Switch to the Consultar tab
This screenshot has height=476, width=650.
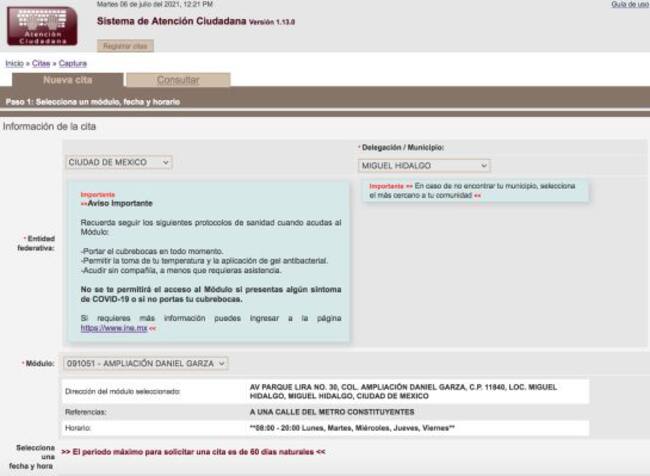(177, 80)
